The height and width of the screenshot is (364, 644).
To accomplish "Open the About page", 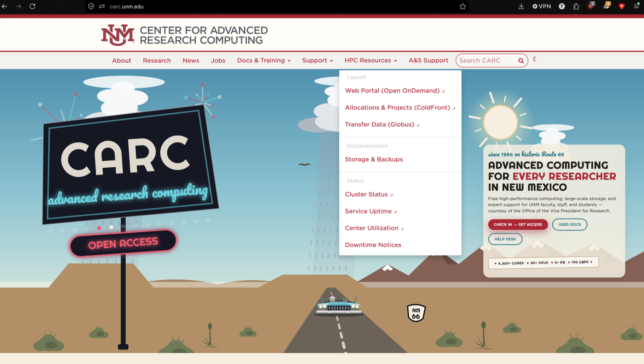I will click(122, 60).
